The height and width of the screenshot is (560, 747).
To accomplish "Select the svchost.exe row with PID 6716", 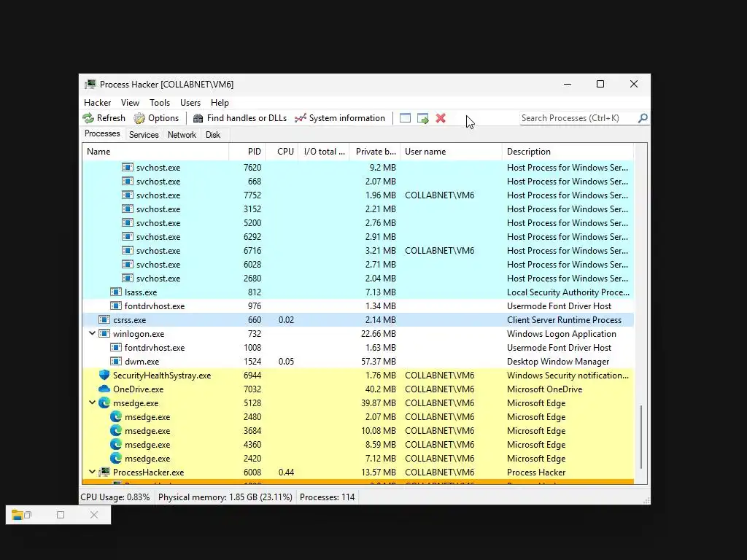I will 358,251.
